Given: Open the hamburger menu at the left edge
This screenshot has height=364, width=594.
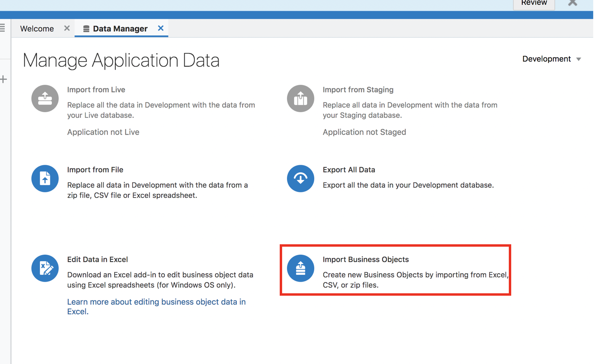Looking at the screenshot, I should (2, 28).
